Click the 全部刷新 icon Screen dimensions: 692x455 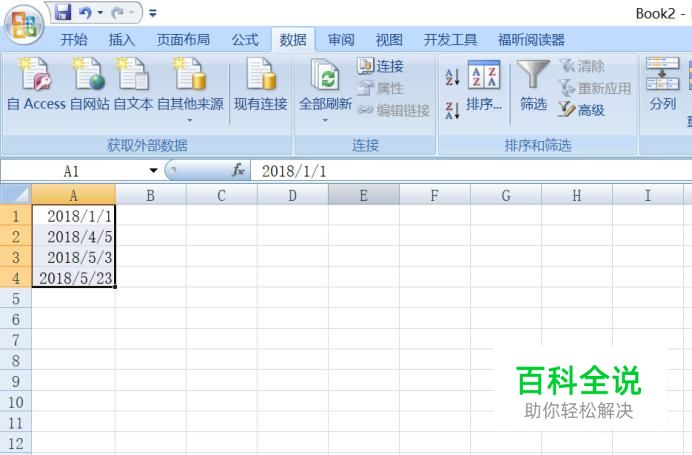coord(325,75)
